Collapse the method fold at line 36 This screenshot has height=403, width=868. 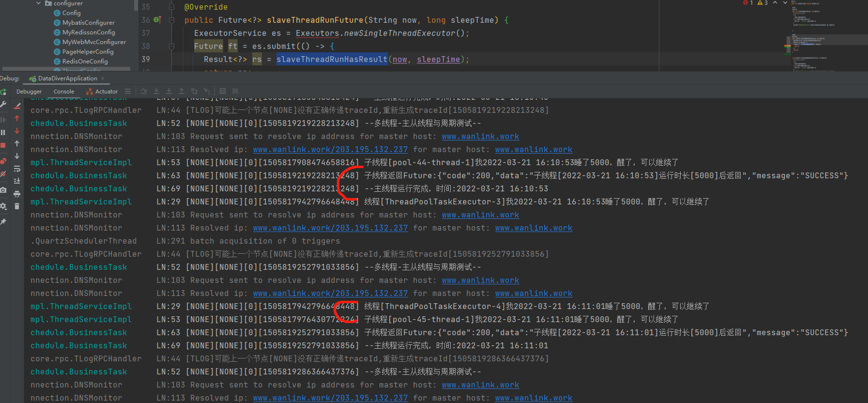[171, 20]
